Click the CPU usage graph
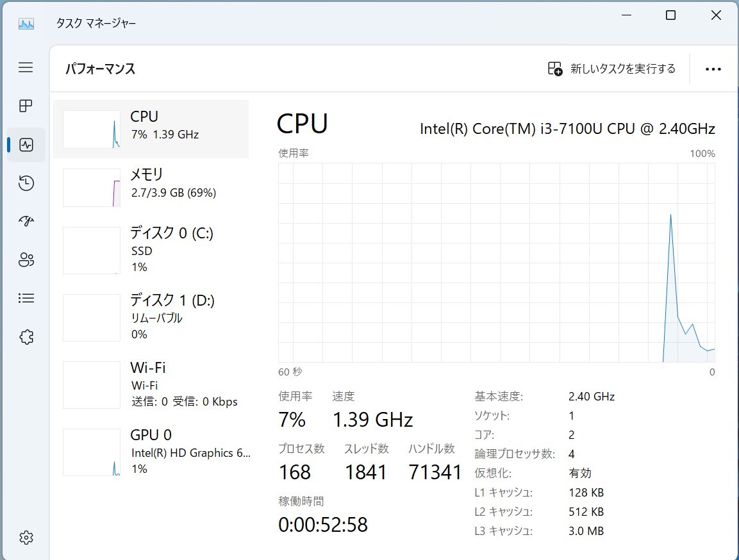The image size is (739, 560). [x=496, y=262]
